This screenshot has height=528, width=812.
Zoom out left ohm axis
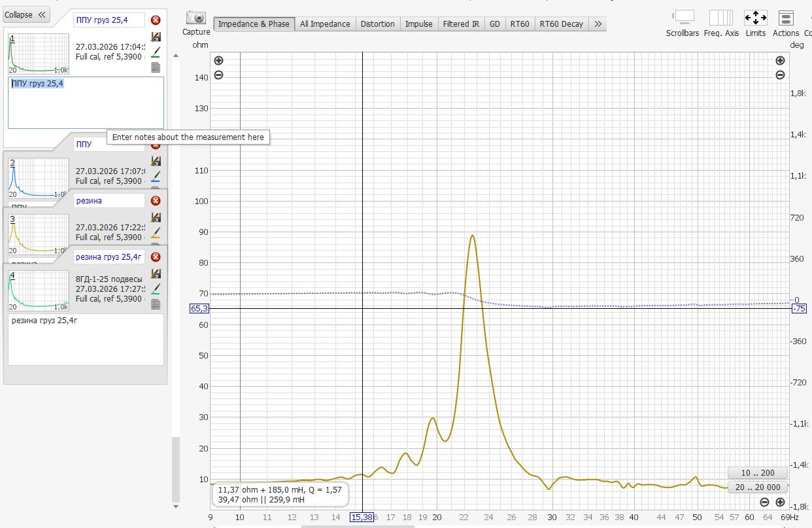218,75
